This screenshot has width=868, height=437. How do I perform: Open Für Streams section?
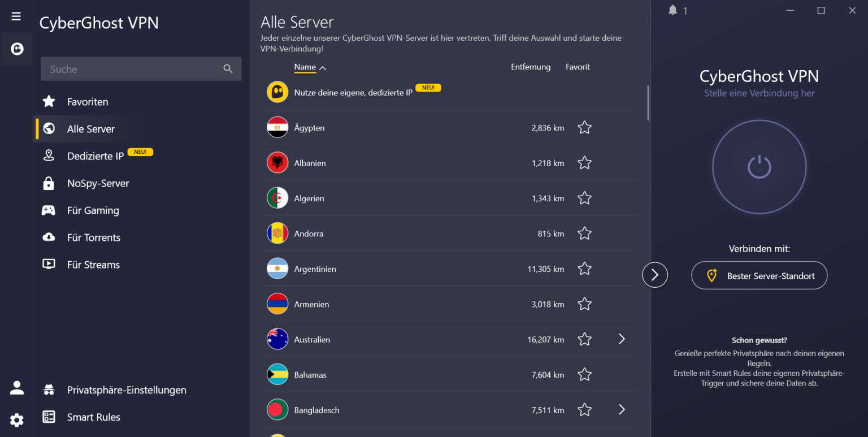click(x=93, y=264)
